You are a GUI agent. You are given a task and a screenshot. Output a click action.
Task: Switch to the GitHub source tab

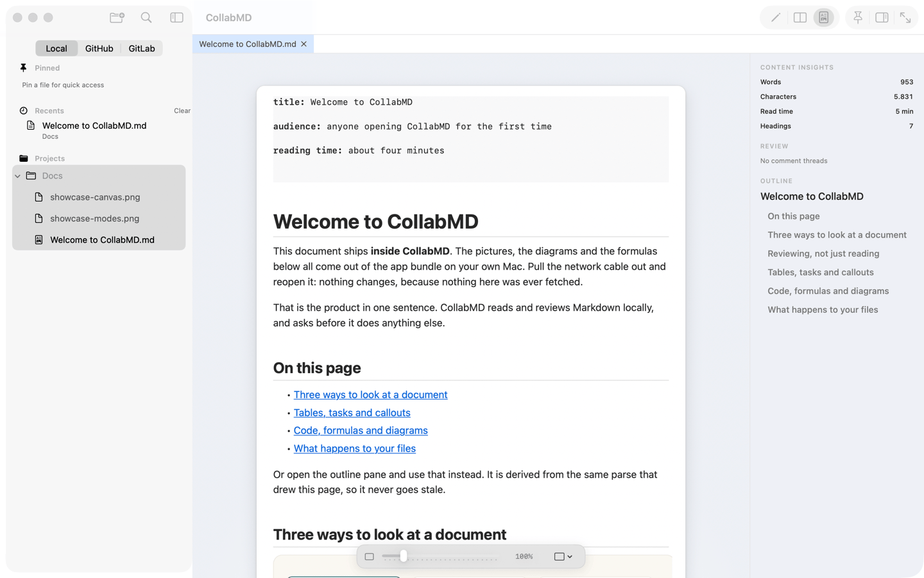[x=99, y=48]
